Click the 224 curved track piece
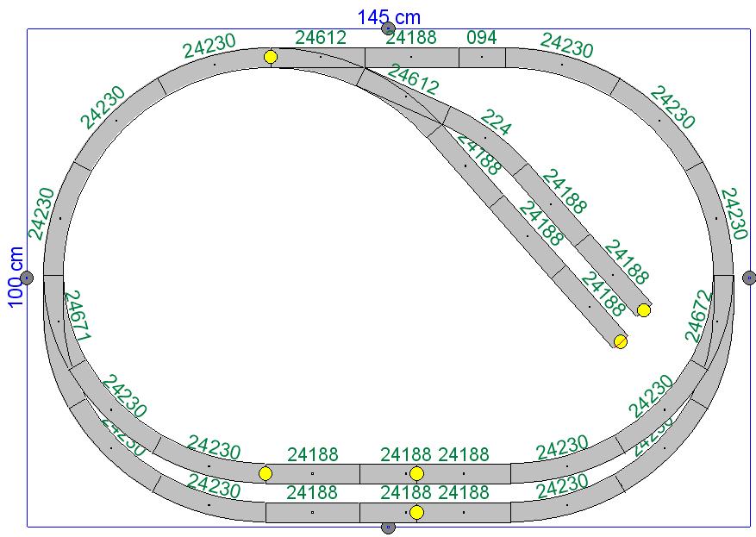 tap(485, 140)
